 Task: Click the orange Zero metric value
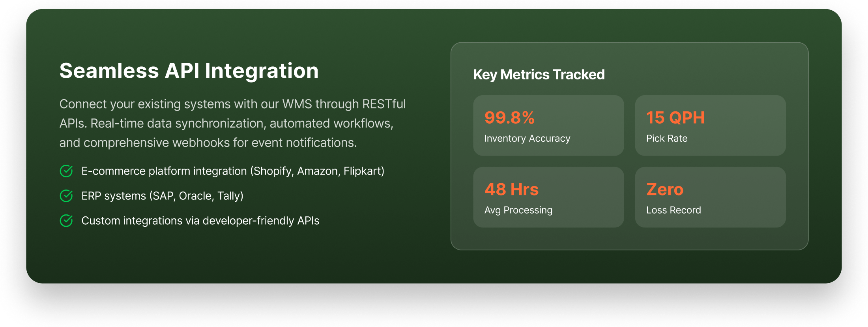pyautogui.click(x=664, y=190)
